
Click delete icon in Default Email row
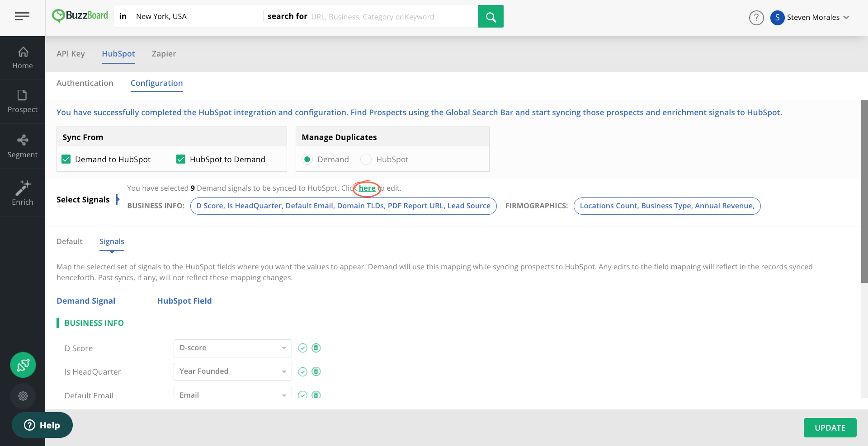click(316, 394)
